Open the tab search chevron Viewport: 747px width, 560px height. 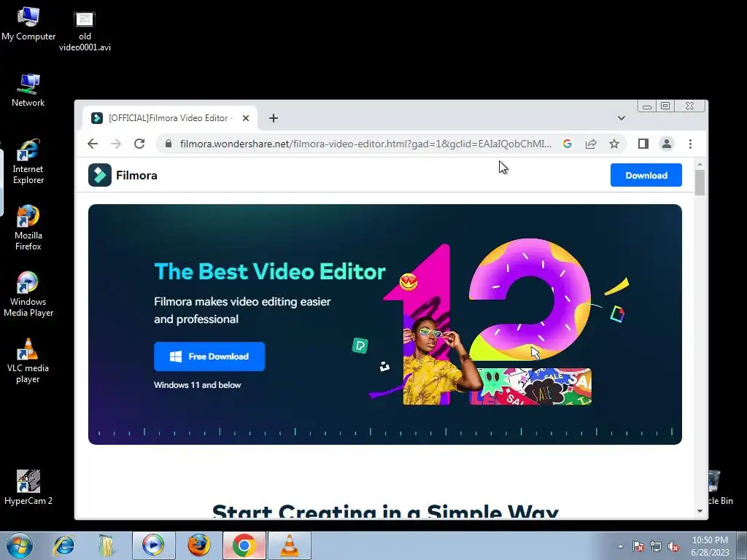(622, 118)
